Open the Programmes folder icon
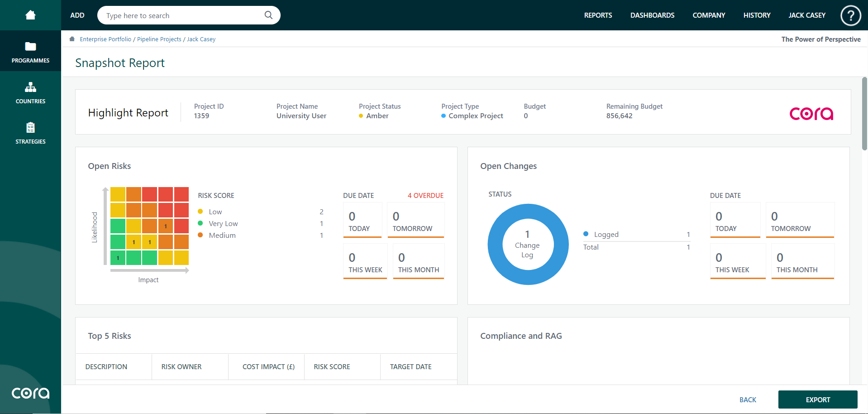This screenshot has height=414, width=868. pyautogui.click(x=30, y=46)
